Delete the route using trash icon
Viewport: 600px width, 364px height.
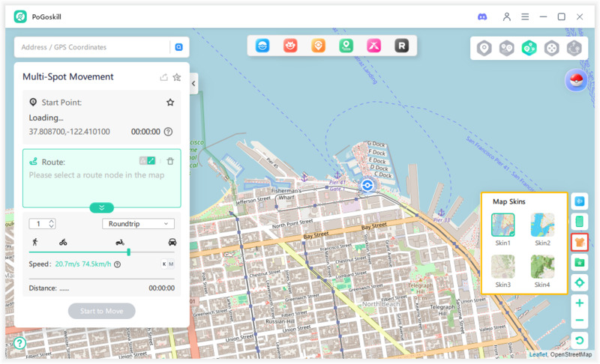coord(170,161)
